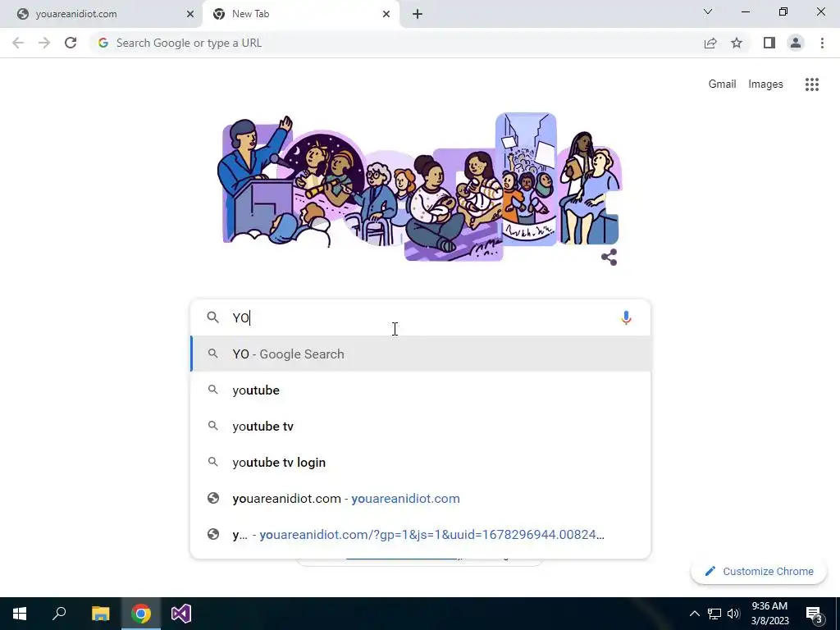Close the New Tab tab
This screenshot has width=840, height=630.
click(x=386, y=14)
